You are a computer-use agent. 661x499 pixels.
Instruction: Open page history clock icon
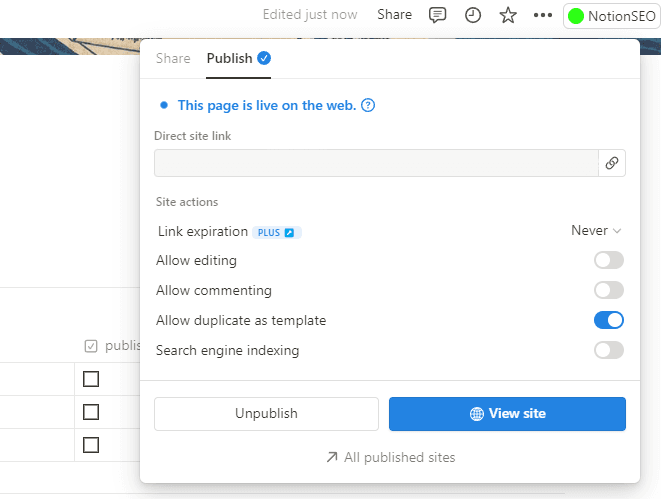coord(472,15)
